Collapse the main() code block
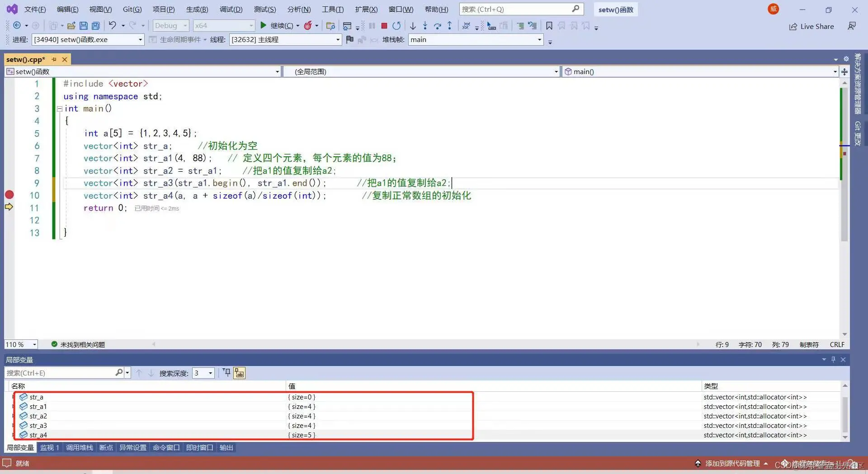Screen dimensions: 868x474 [x=59, y=108]
